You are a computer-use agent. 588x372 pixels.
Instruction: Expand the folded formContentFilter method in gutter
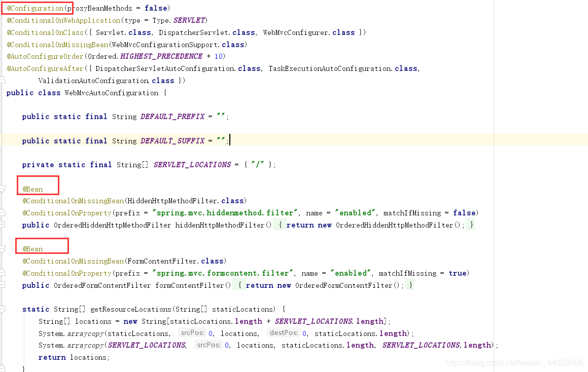(x=2, y=285)
